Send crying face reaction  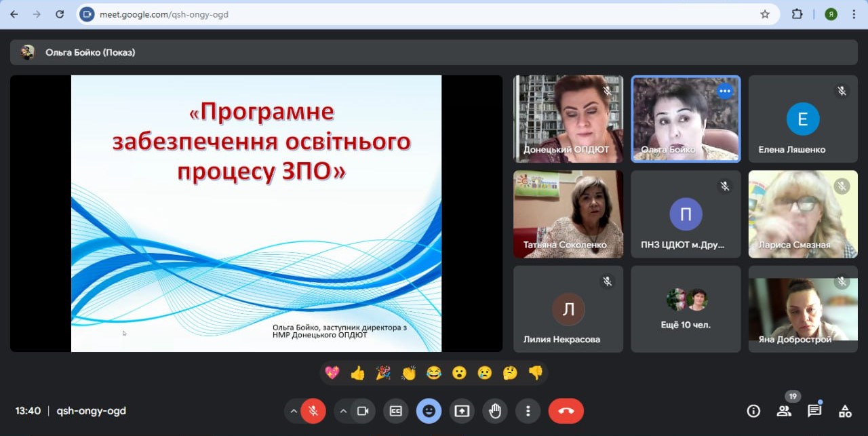click(x=484, y=372)
